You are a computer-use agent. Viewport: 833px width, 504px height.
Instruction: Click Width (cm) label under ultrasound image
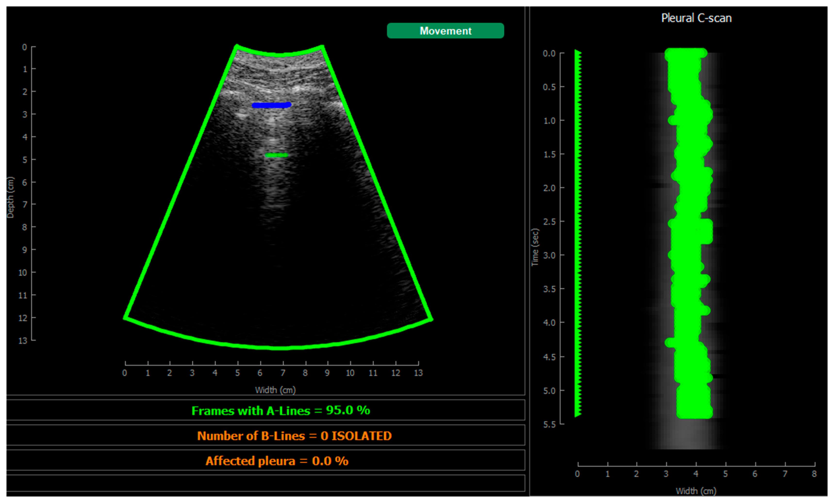pyautogui.click(x=275, y=390)
